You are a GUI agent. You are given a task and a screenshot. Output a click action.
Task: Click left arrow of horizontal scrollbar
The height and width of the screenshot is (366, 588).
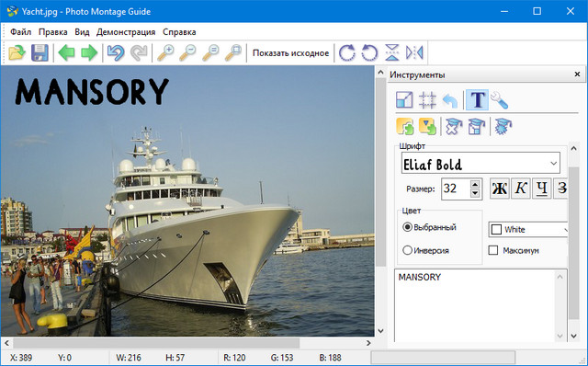coord(6,343)
